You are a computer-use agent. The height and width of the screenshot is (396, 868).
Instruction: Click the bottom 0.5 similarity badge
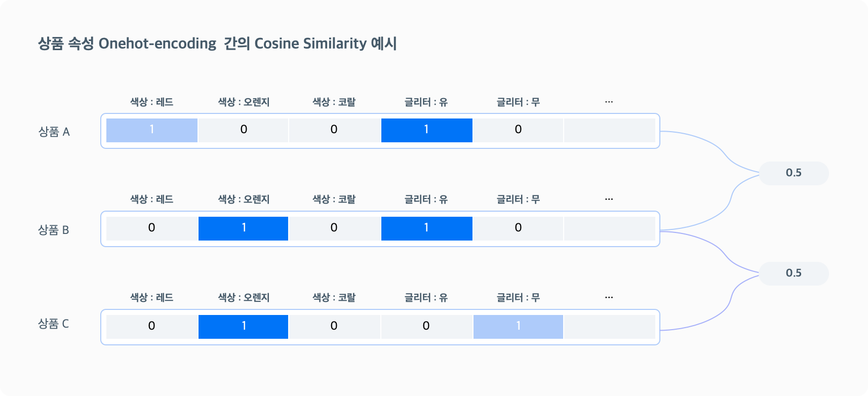(x=794, y=273)
